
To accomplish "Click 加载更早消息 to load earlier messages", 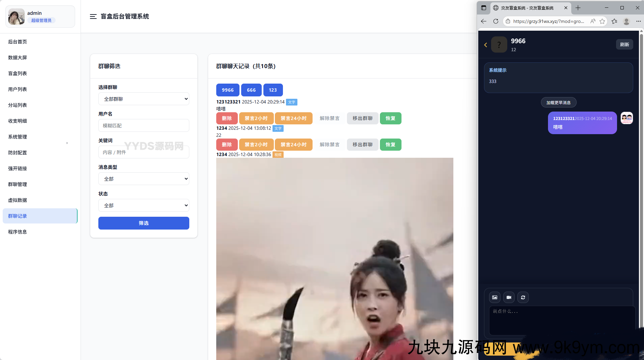I will coord(558,102).
